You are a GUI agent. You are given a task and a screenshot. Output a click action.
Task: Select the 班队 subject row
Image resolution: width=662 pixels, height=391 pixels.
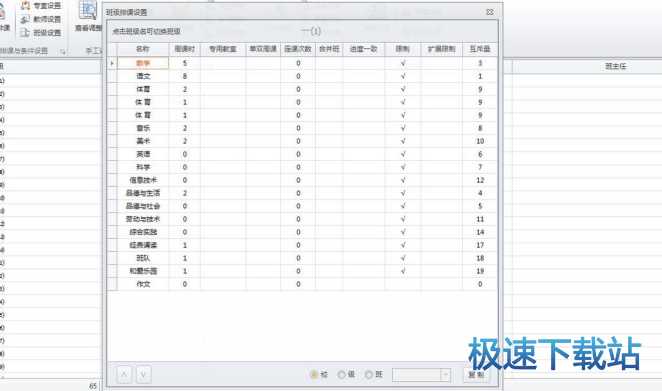click(x=302, y=258)
